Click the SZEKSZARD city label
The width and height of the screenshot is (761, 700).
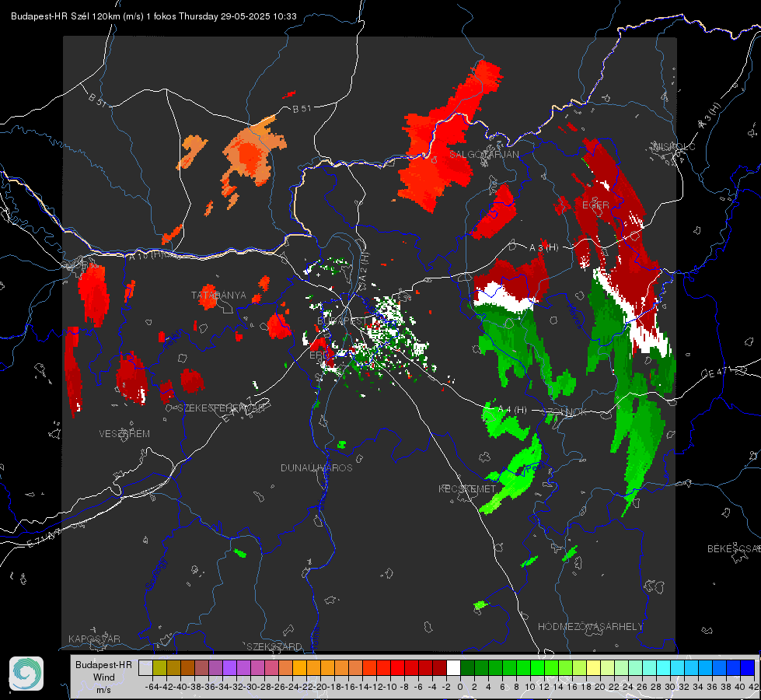point(274,646)
